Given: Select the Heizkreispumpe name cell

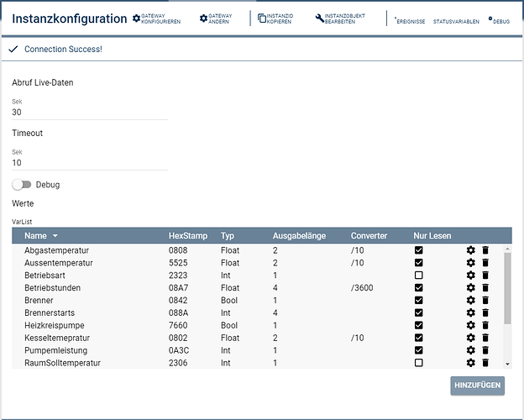Looking at the screenshot, I should (x=55, y=325).
